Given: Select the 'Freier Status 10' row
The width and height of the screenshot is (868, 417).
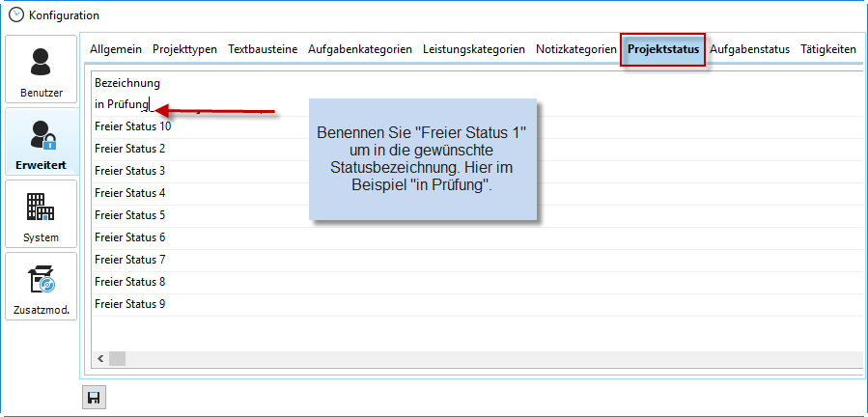Looking at the screenshot, I should [133, 126].
